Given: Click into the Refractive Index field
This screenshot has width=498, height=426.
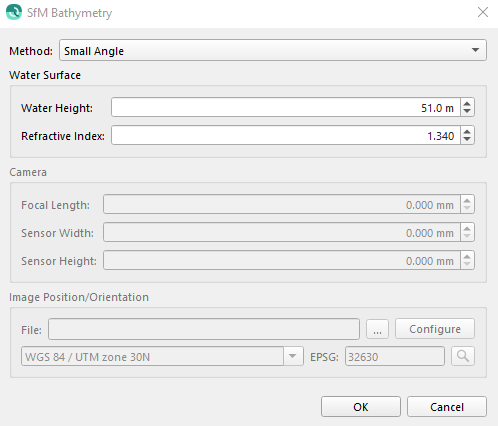Looking at the screenshot, I should tap(286, 135).
